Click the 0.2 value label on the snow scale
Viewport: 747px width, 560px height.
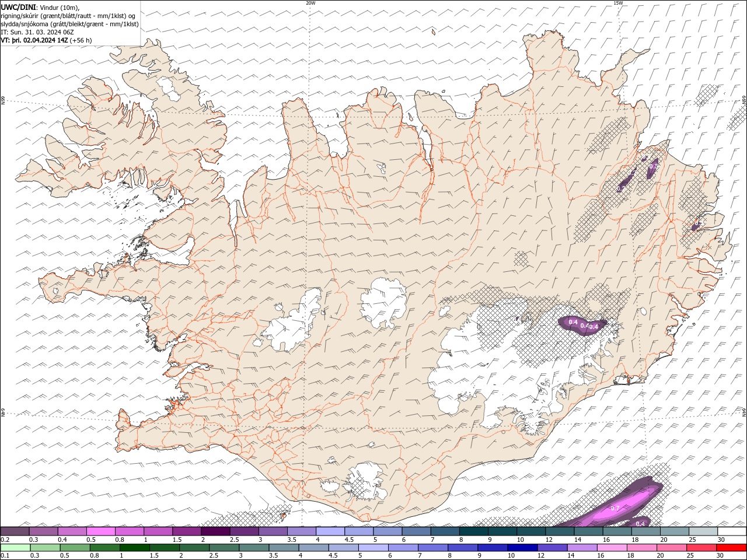[x=5, y=539]
